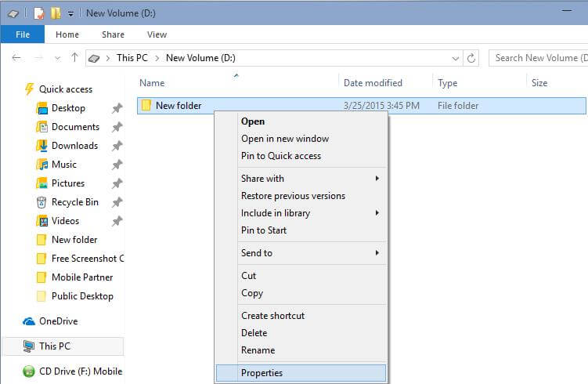Select the New folder row in file list
Image resolution: width=588 pixels, height=384 pixels.
click(x=362, y=106)
